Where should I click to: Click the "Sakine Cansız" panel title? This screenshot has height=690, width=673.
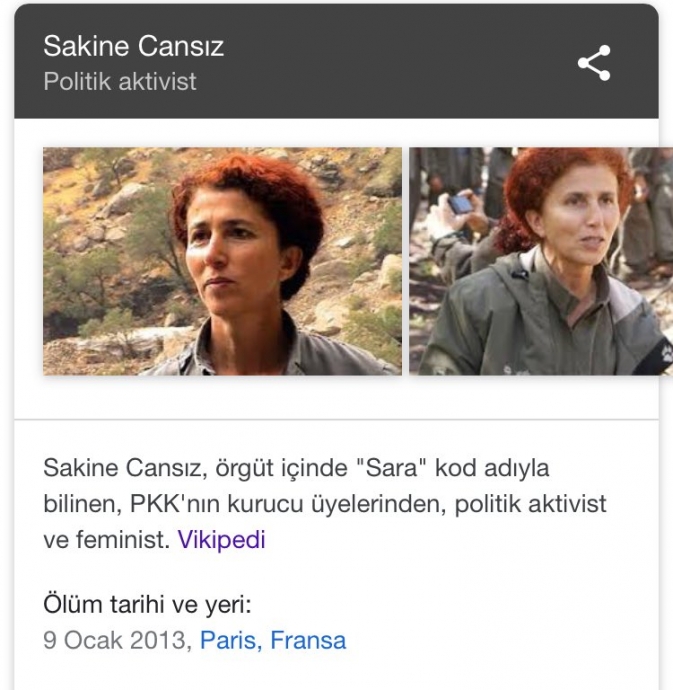point(133,46)
